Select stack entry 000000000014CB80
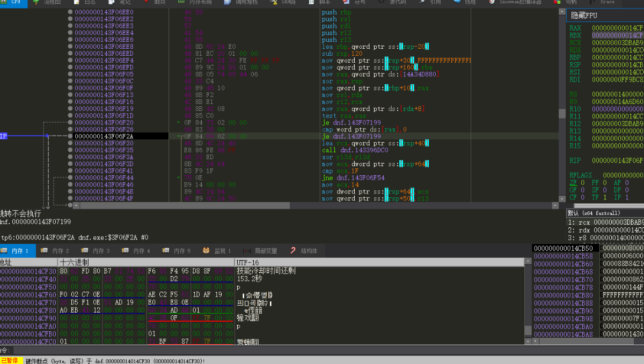Screen dimensions: 644x364 click(x=563, y=295)
